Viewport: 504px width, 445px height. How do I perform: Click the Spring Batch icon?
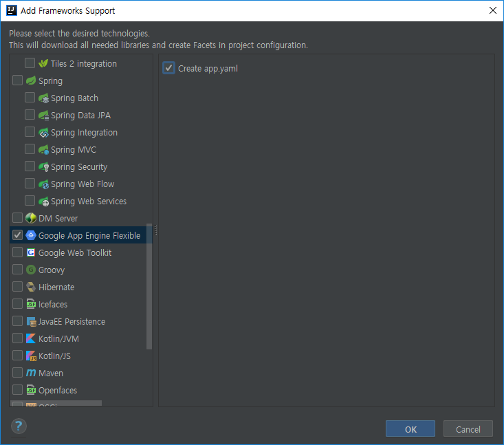pyautogui.click(x=43, y=98)
